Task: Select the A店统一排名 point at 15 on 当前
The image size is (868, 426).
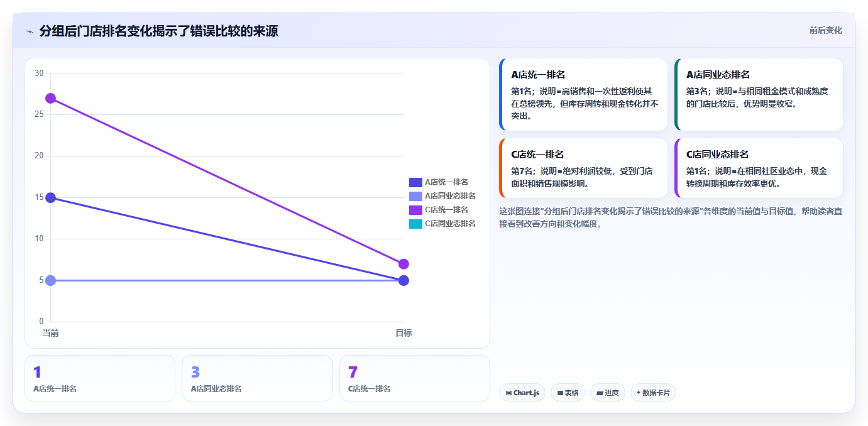Action: (x=51, y=198)
